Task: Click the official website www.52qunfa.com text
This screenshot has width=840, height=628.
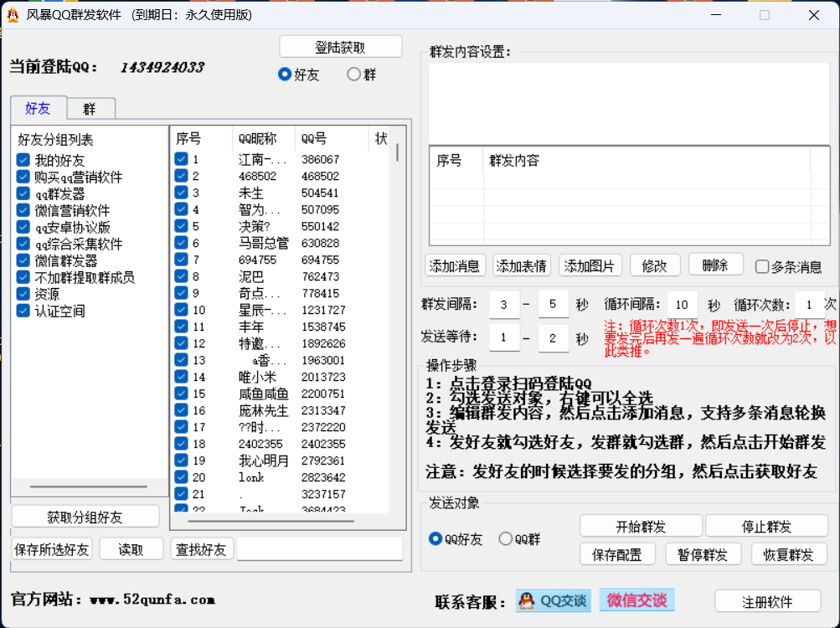Action: click(152, 600)
